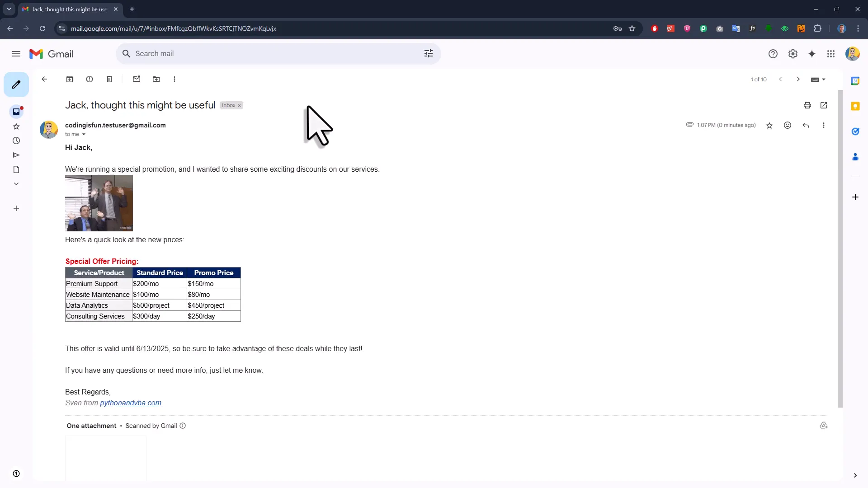
Task: Toggle Gemini side panel with the sparkle icon
Action: point(812,53)
